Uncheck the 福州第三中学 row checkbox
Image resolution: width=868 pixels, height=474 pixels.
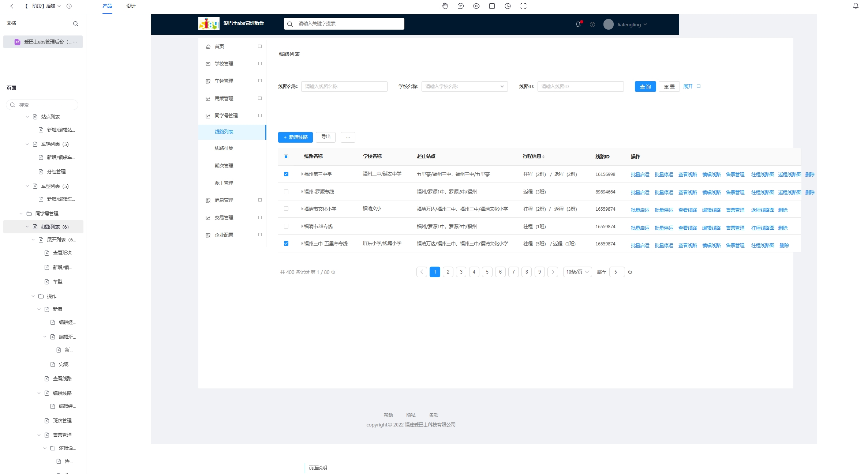pos(286,174)
